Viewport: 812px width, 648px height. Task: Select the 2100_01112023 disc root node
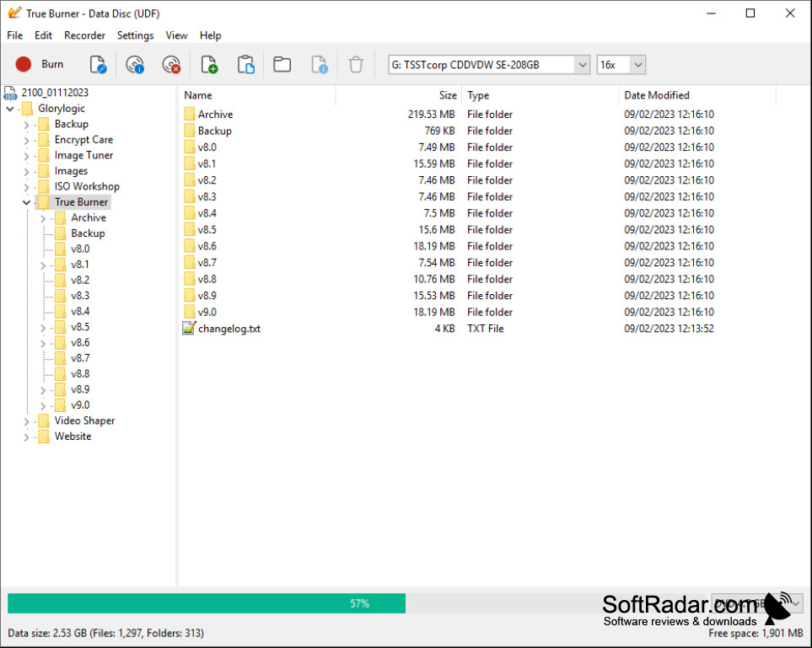55,93
